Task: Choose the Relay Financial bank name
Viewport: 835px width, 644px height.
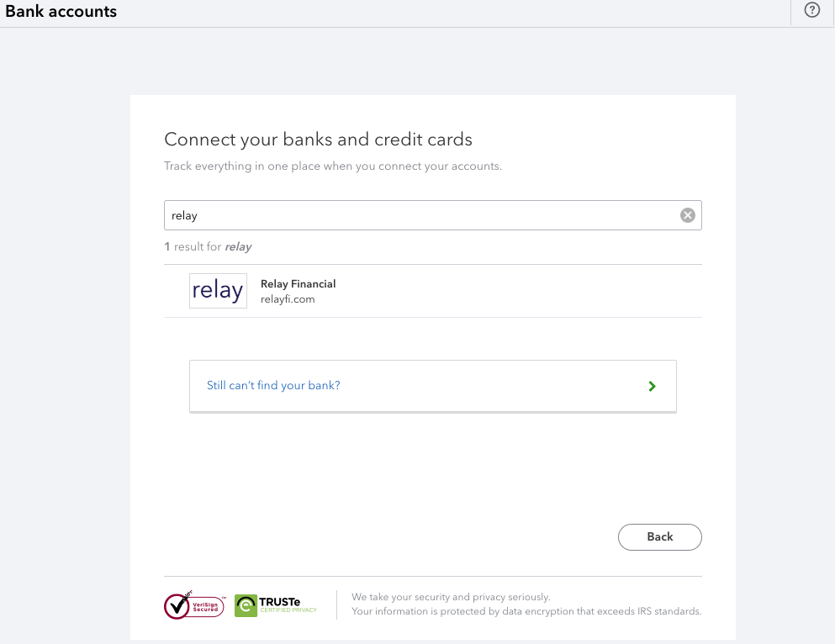Action: coord(299,283)
